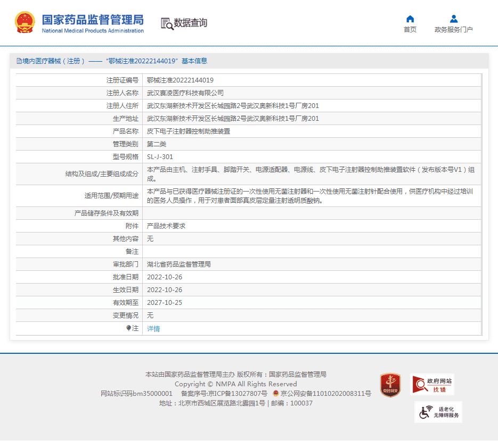Open 京公网安备11010202008311号 link
The width and height of the screenshot is (498, 448).
tap(326, 394)
